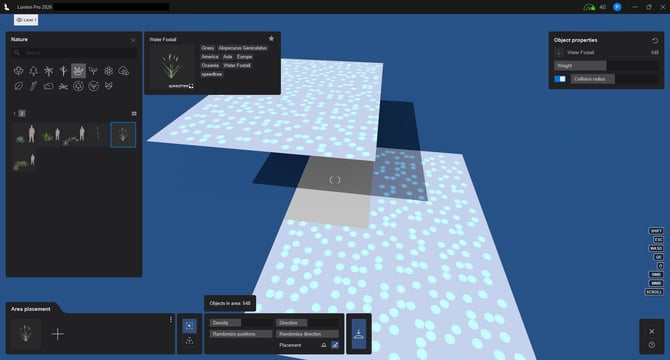The image size is (670, 360).
Task: Click the Water Foxtail tag
Action: click(x=237, y=65)
